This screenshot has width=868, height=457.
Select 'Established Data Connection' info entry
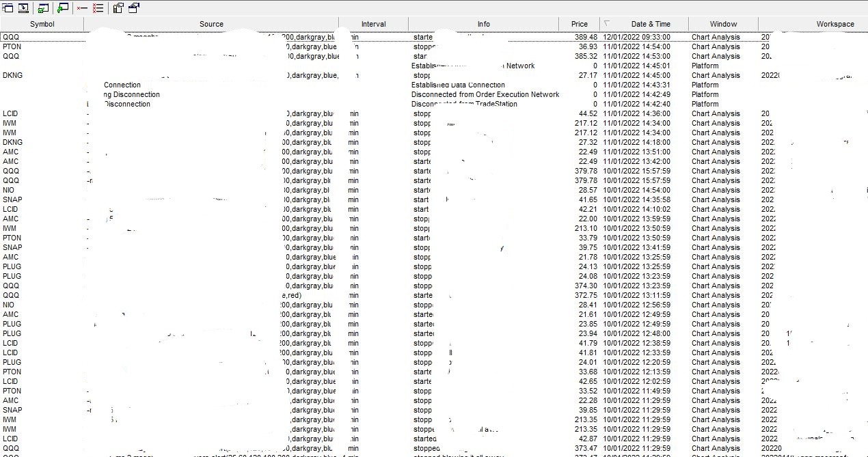coord(458,85)
